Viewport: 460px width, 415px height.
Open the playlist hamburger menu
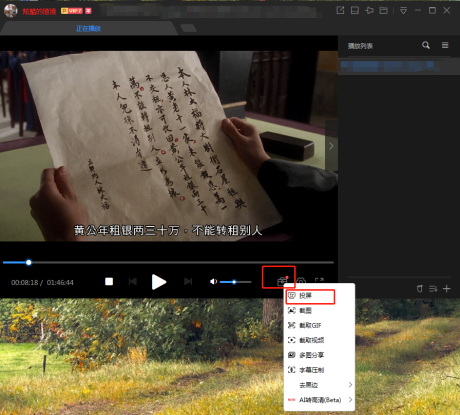click(445, 45)
